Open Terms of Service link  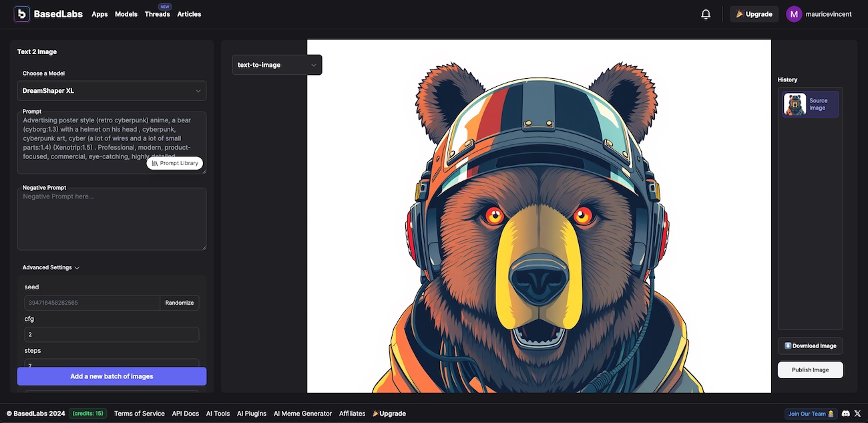pos(140,414)
